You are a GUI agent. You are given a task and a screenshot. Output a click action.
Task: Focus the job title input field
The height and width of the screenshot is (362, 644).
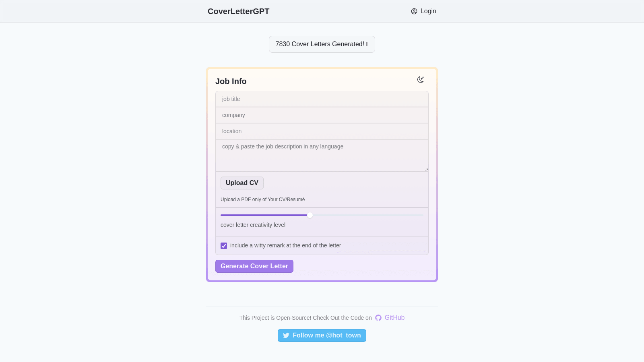[322, 99]
